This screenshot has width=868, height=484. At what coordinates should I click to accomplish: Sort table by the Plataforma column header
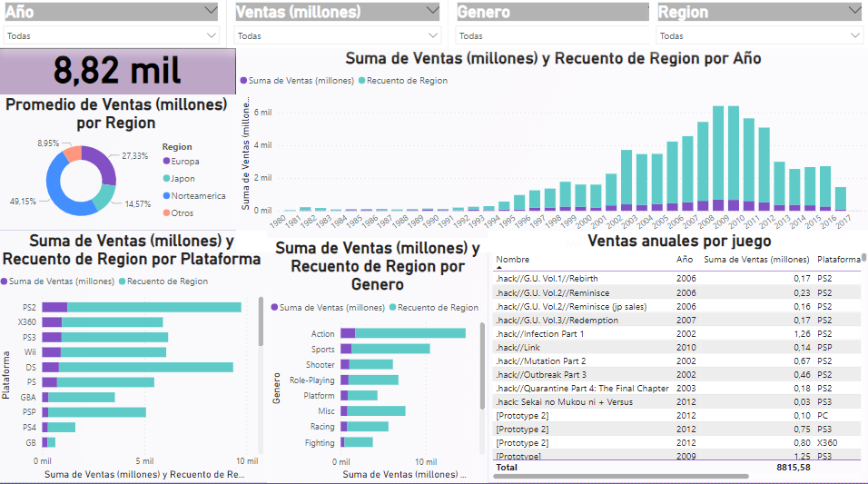pyautogui.click(x=838, y=260)
